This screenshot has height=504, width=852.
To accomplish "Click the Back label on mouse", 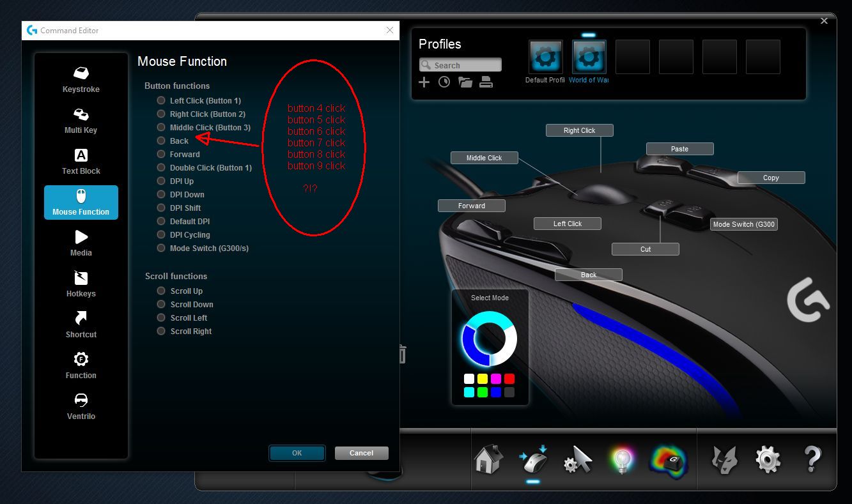I will tap(589, 275).
